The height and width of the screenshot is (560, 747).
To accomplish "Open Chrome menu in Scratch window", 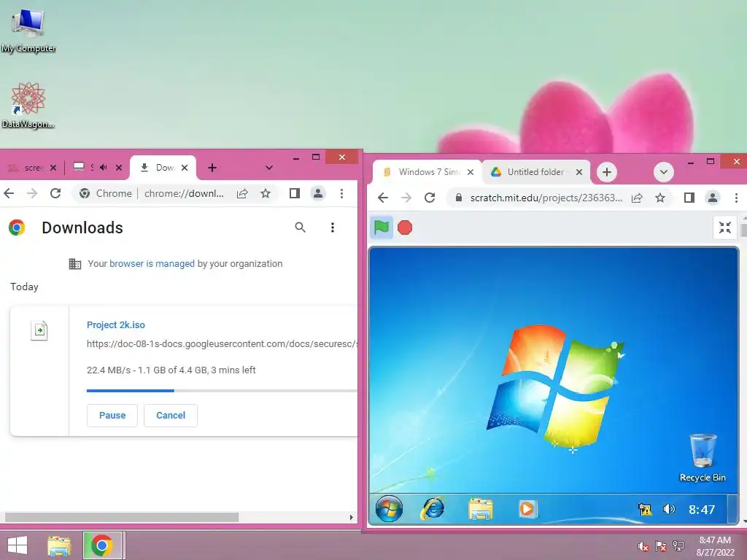I will (x=737, y=198).
